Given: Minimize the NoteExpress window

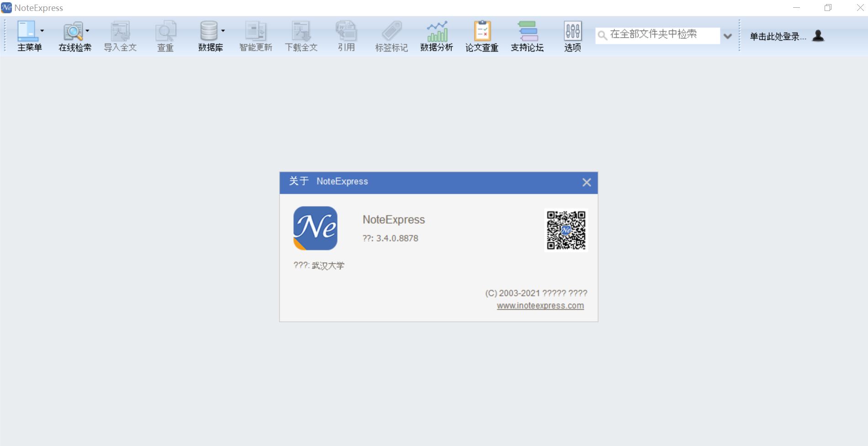Looking at the screenshot, I should [796, 8].
